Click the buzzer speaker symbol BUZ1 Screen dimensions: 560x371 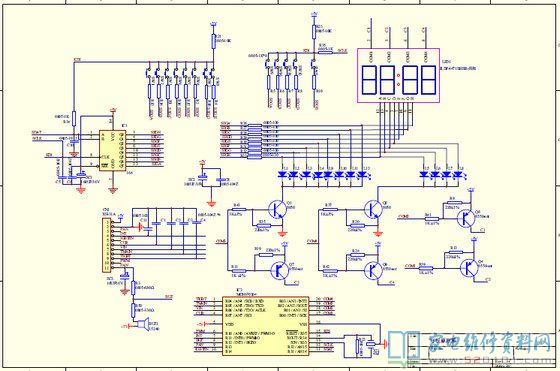coord(144,325)
